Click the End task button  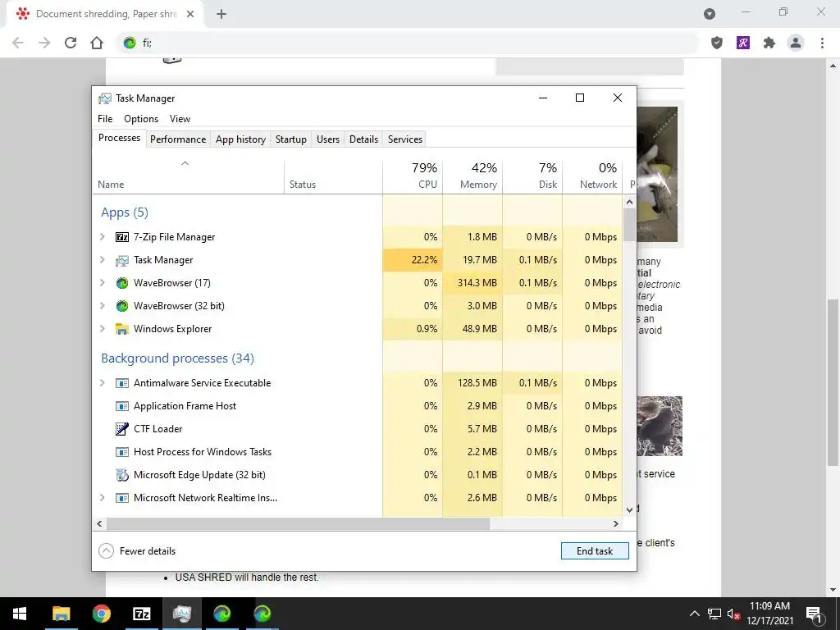(595, 550)
